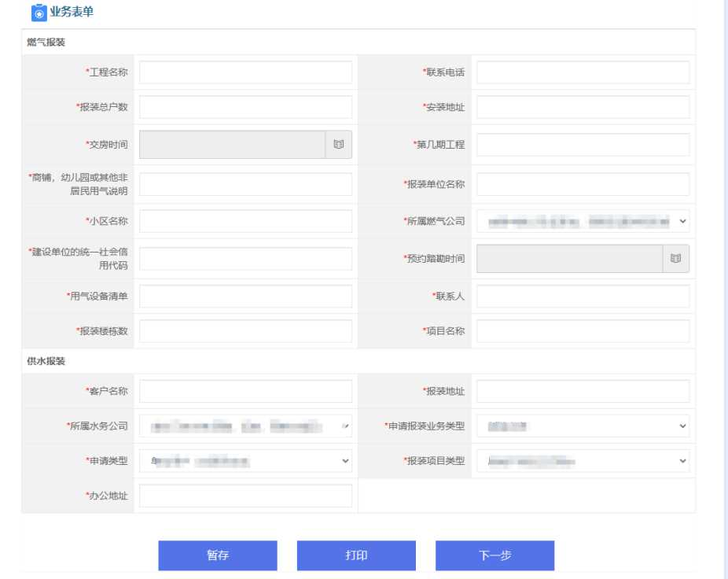The height and width of the screenshot is (579, 728).
Task: Click the 联系电话 text box
Action: [x=583, y=72]
